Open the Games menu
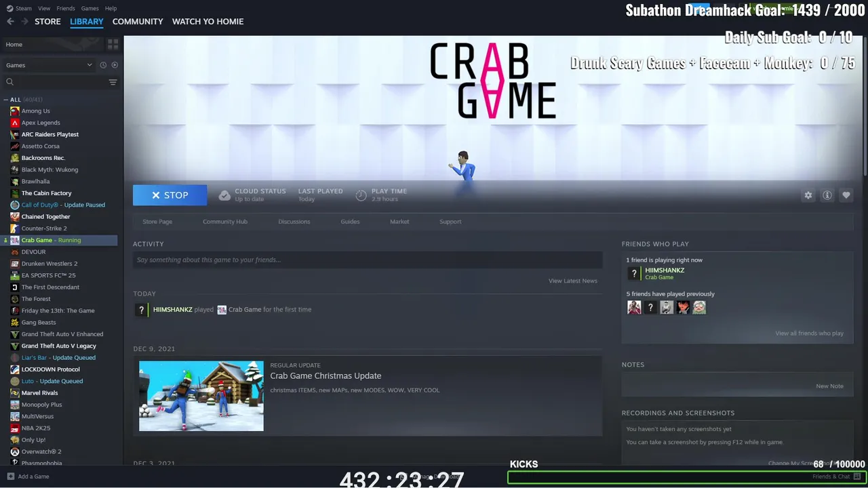 pos(90,8)
